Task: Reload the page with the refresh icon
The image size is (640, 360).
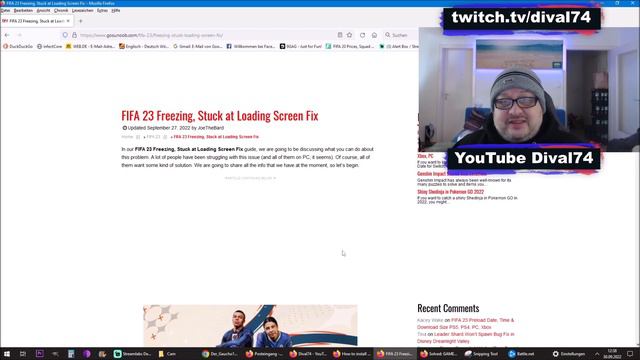Action: pos(362,35)
